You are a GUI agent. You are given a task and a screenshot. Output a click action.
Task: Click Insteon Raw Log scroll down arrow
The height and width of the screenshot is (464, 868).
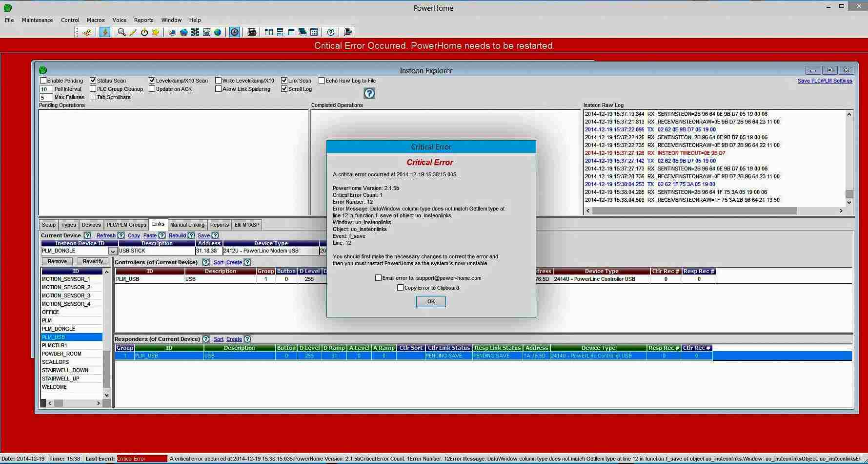coord(849,202)
